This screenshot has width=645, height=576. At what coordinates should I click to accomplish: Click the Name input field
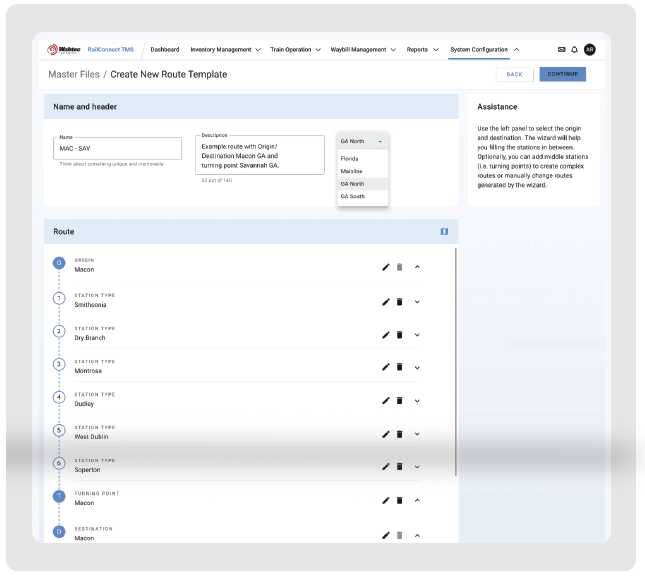coord(119,149)
